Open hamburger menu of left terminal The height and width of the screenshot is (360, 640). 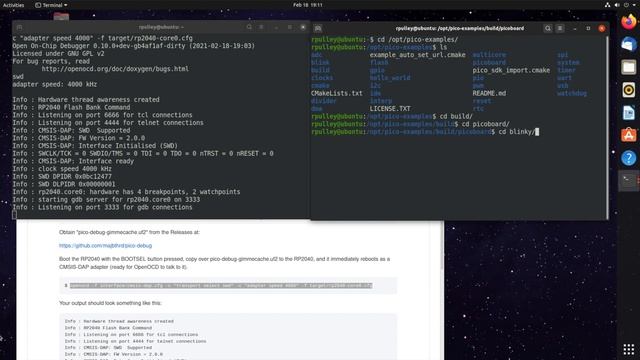[261, 27]
